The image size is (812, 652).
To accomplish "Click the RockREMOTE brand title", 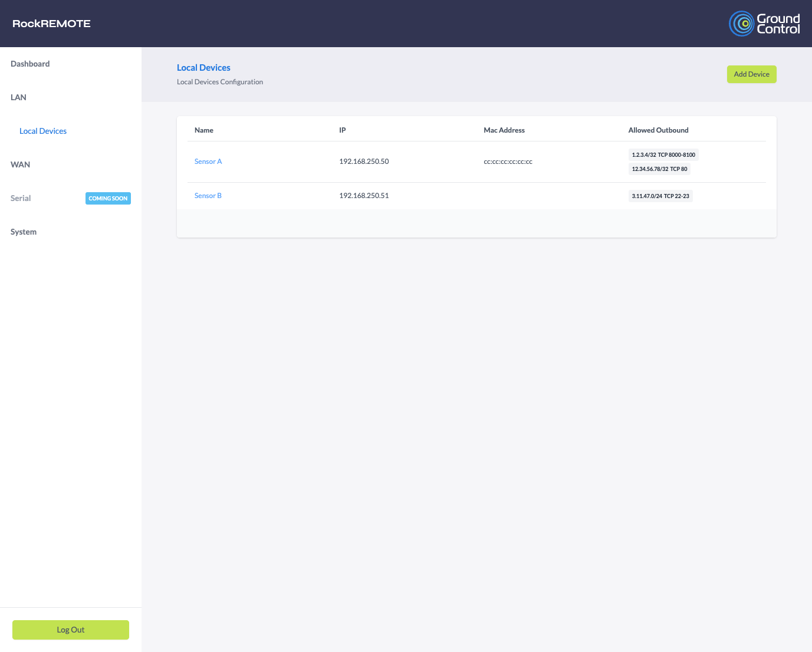I will pos(51,24).
